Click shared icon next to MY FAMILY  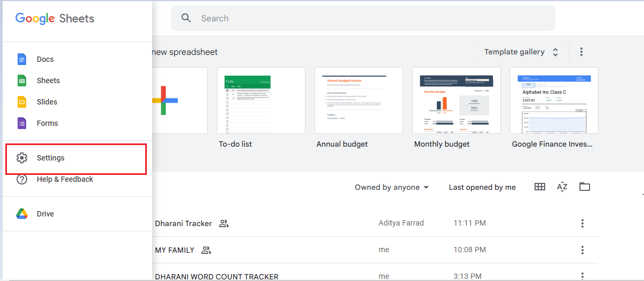(207, 250)
